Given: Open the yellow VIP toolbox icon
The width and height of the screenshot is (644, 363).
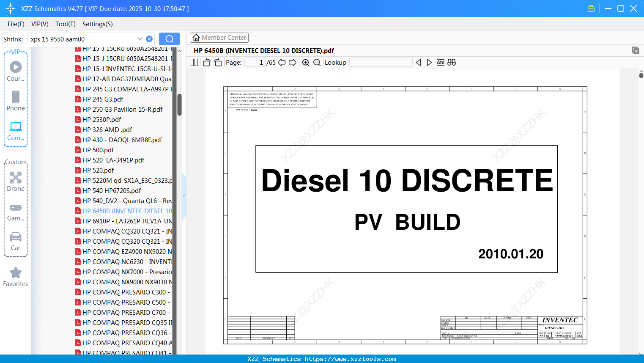Looking at the screenshot, I should [x=591, y=8].
